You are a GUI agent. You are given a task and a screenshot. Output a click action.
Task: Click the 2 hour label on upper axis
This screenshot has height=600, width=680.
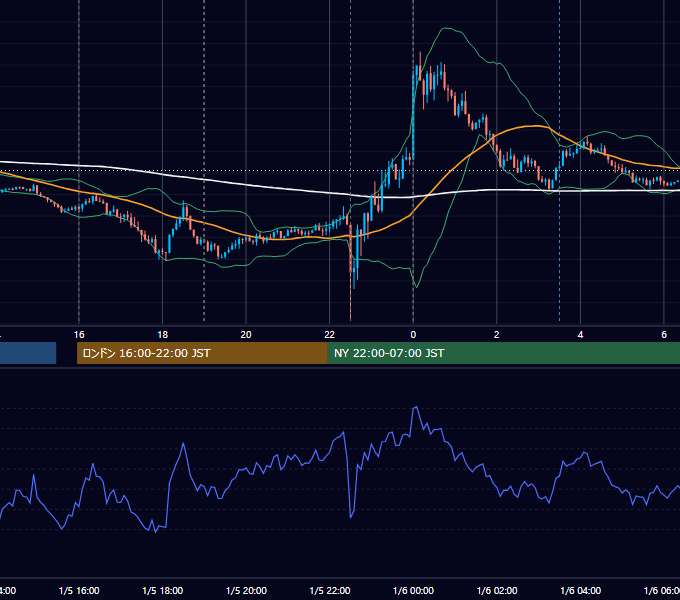[x=497, y=335]
